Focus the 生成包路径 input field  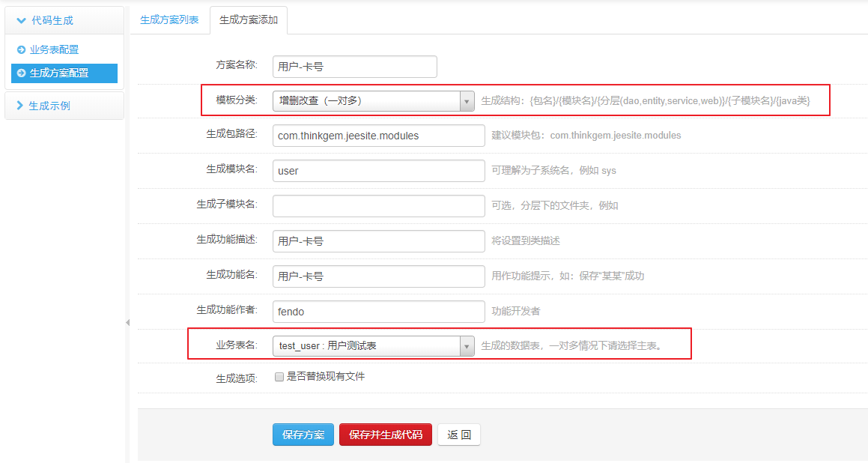[379, 136]
